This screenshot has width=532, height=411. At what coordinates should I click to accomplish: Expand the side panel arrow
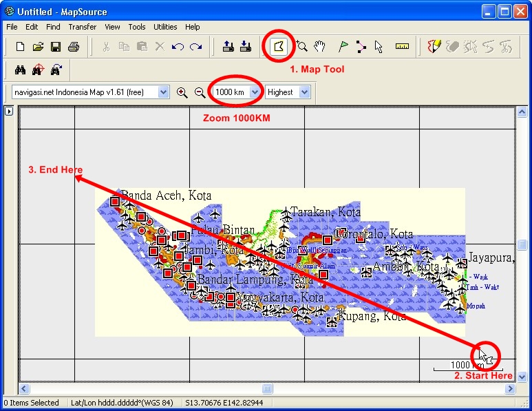click(x=9, y=111)
